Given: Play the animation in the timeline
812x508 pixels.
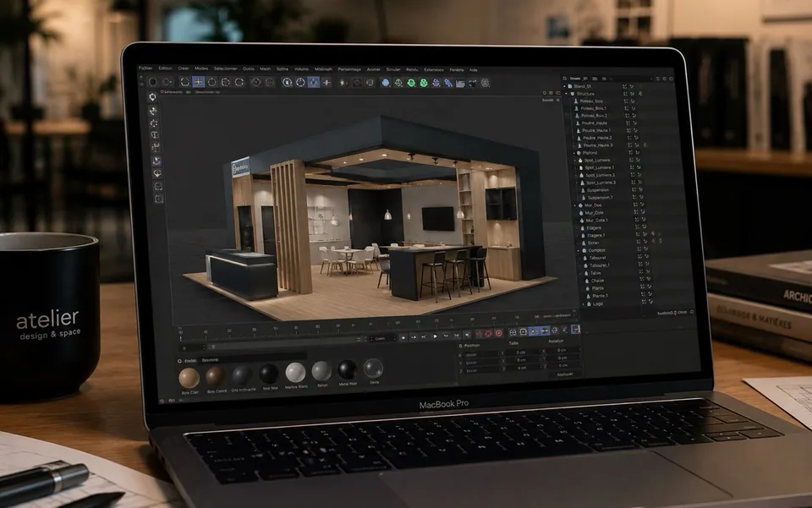Looking at the screenshot, I should (435, 336).
